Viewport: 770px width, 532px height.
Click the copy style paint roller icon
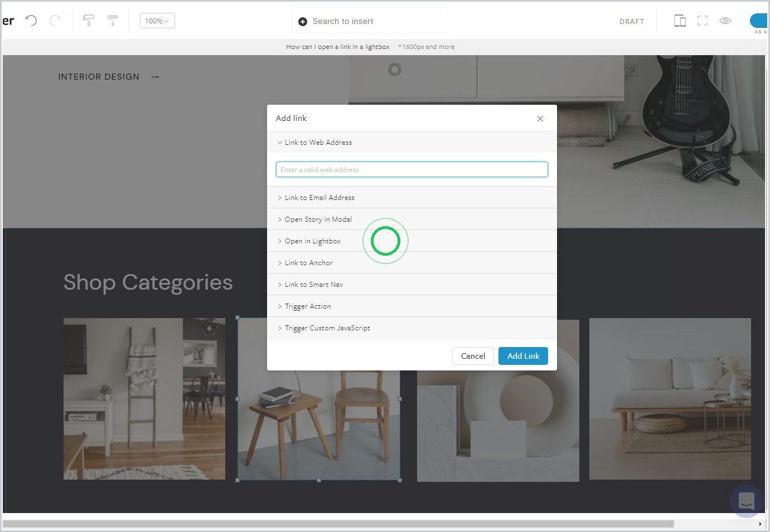88,21
